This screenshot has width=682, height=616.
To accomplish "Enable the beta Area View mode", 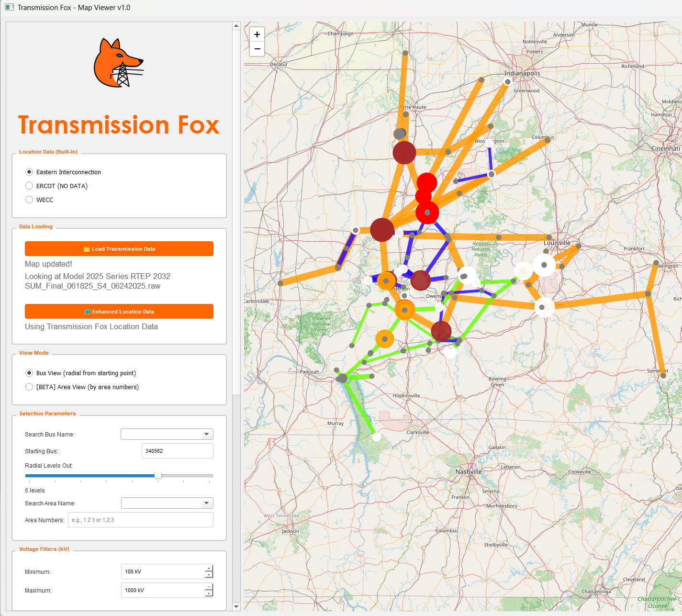I will point(29,387).
